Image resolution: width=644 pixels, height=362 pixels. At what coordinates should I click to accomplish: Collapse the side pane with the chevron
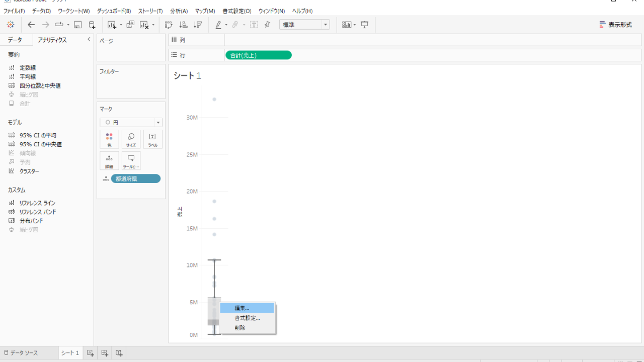coord(89,39)
